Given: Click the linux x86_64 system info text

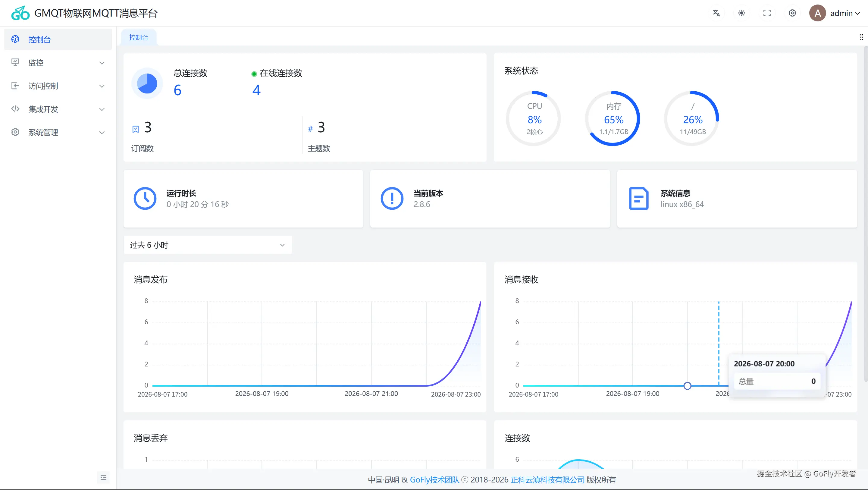Looking at the screenshot, I should 682,204.
